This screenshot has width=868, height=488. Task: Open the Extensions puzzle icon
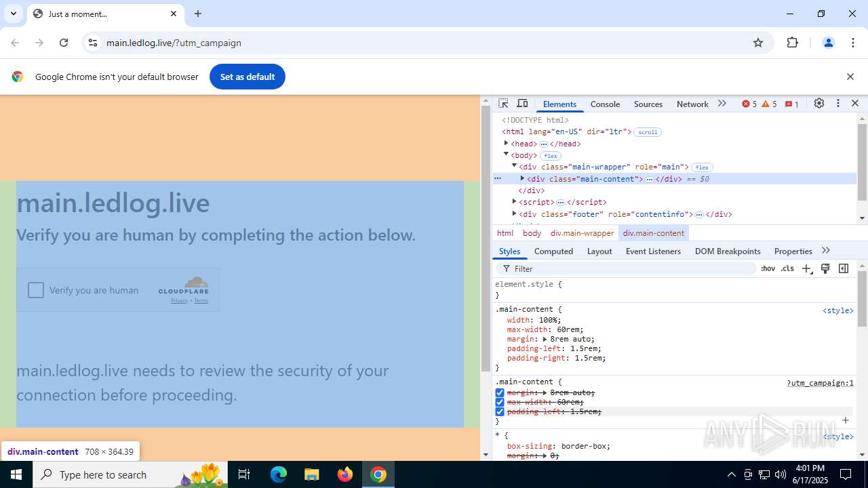(793, 43)
